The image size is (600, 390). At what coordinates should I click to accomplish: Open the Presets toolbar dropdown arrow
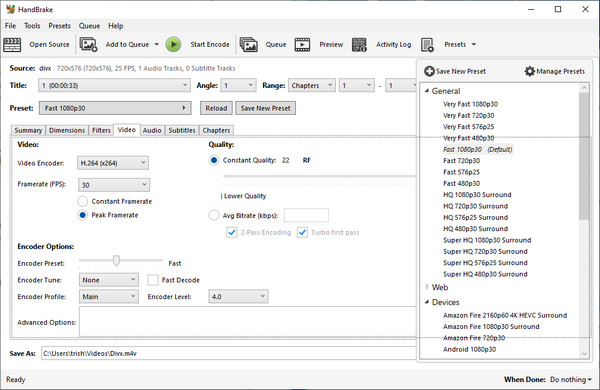[x=474, y=44]
